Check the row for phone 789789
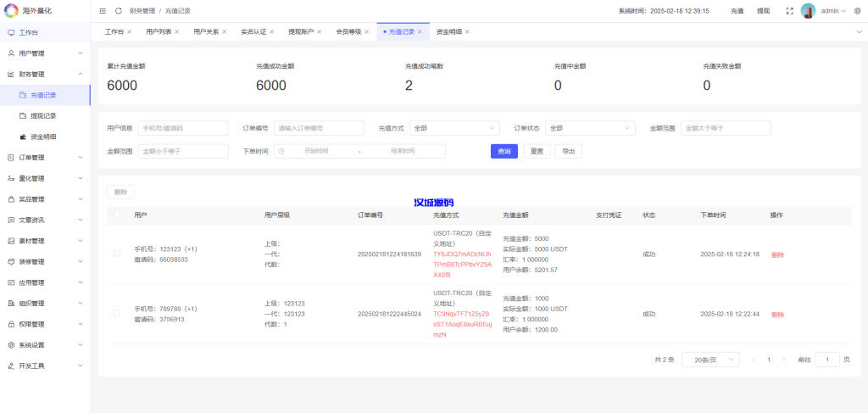Viewport: 868px width, 413px height. point(117,313)
